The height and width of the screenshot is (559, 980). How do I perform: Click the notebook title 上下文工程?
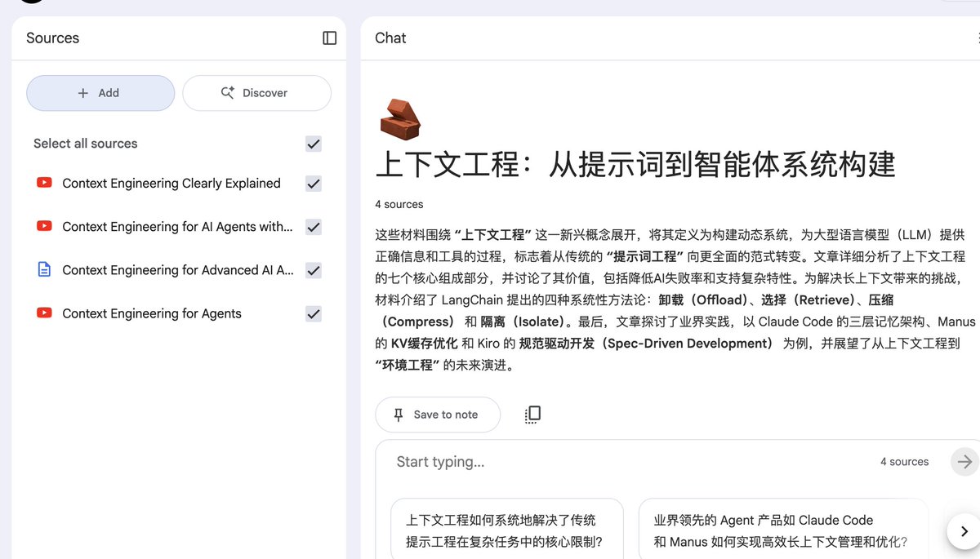pos(635,164)
